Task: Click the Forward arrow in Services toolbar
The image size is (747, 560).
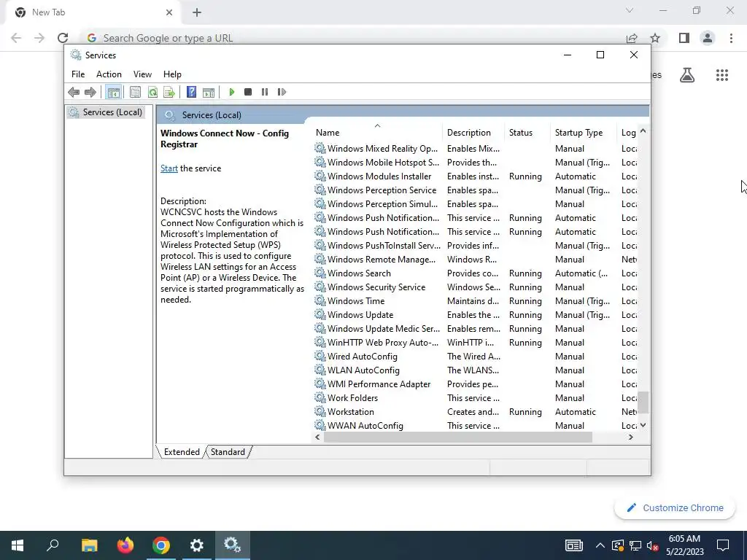Action: click(90, 92)
